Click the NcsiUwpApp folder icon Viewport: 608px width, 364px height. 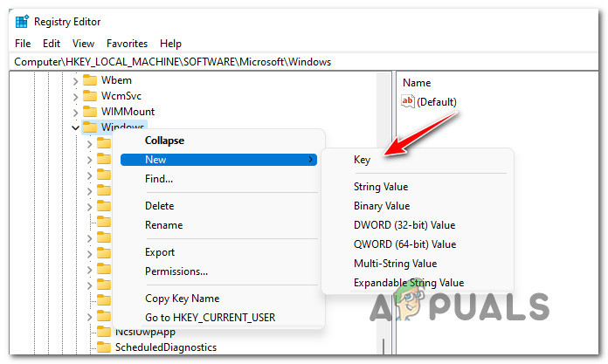tap(104, 332)
